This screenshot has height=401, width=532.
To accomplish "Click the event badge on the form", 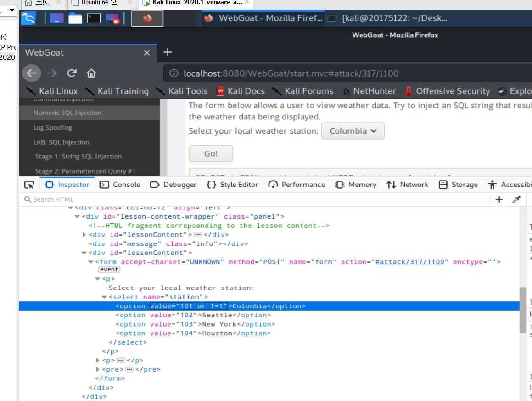I will point(109,270).
